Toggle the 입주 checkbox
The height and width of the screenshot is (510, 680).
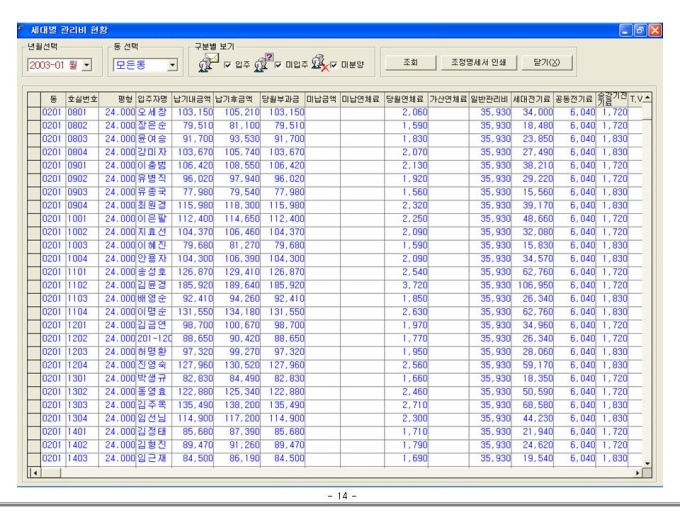click(x=229, y=65)
